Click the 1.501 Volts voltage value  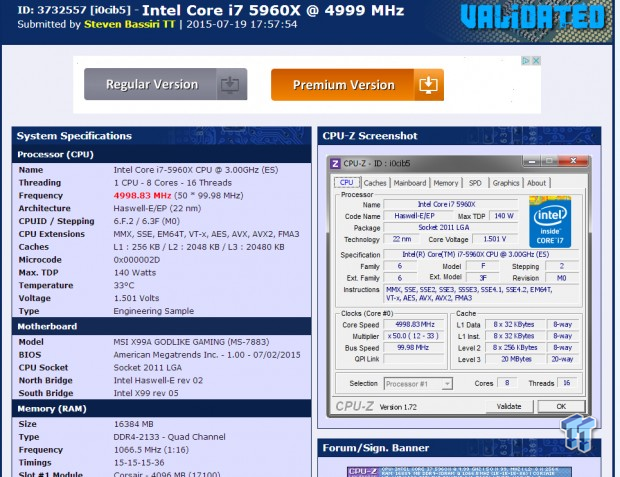(136, 298)
